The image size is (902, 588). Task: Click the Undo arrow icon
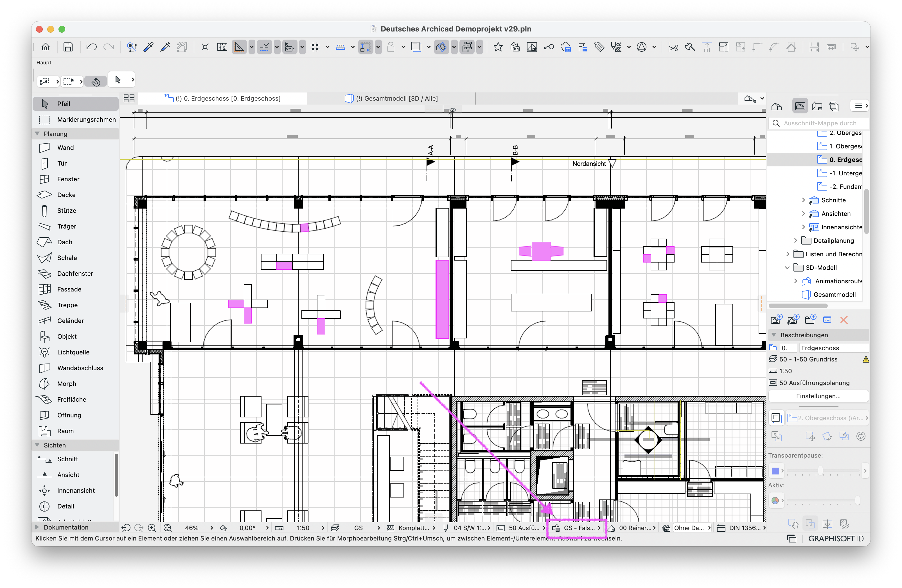pyautogui.click(x=91, y=47)
